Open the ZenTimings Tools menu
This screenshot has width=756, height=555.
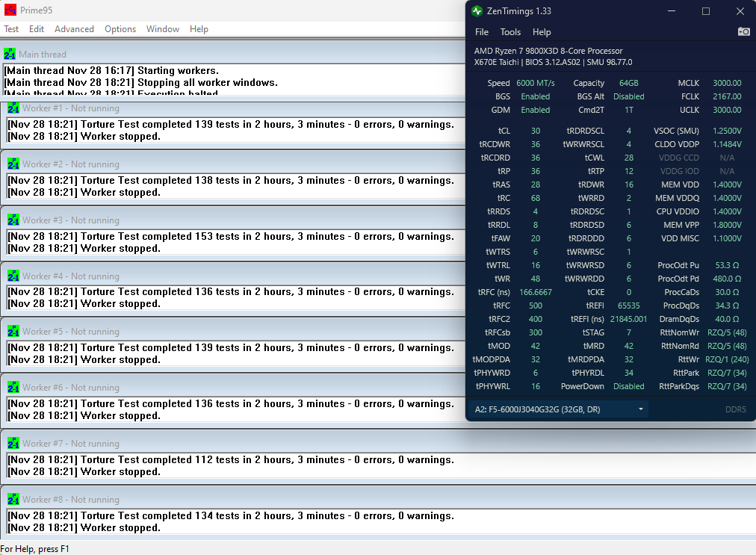510,32
